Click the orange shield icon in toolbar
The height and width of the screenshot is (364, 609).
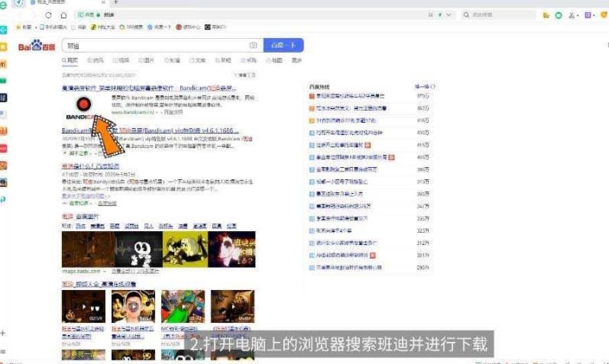(x=604, y=15)
